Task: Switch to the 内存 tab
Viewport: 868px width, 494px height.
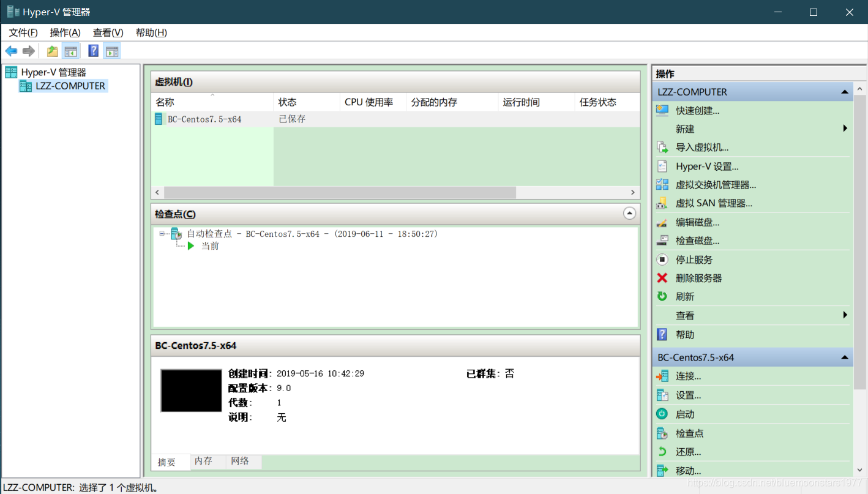Action: [208, 462]
